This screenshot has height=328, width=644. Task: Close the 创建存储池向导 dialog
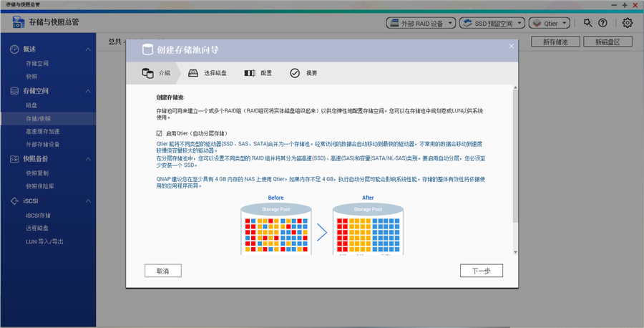click(x=511, y=46)
